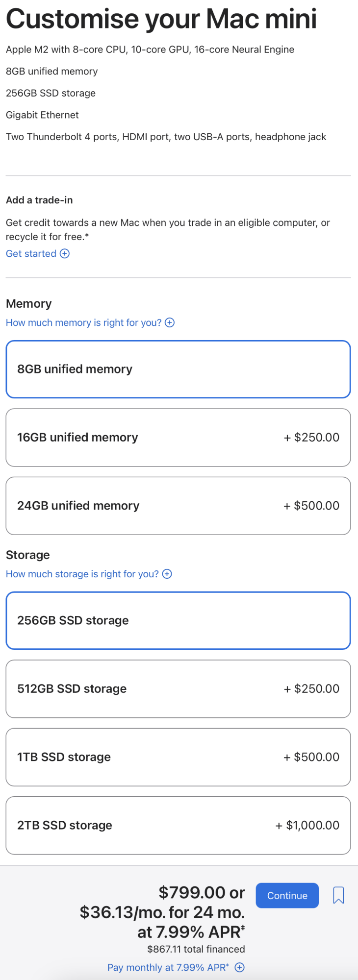
Task: Pick the 2TB SSD storage option
Action: (178, 825)
